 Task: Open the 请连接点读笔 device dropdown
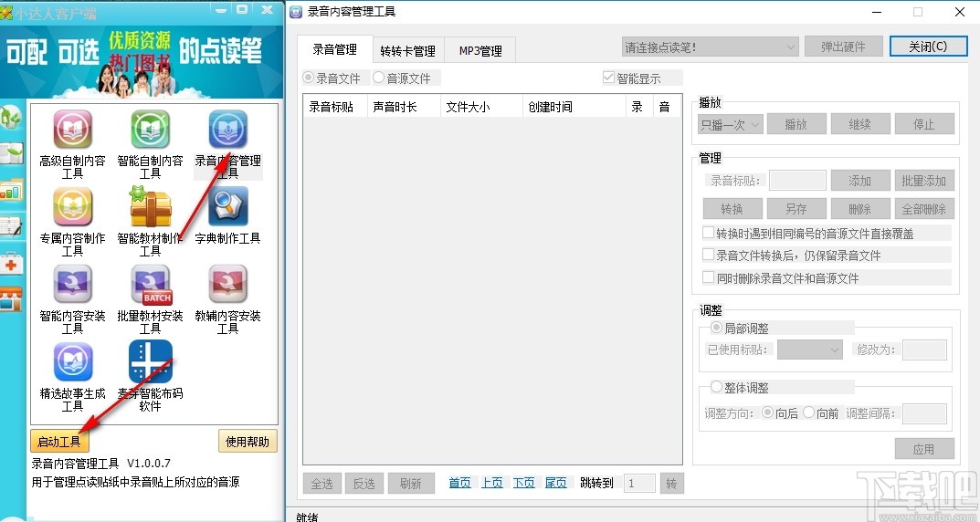click(711, 47)
